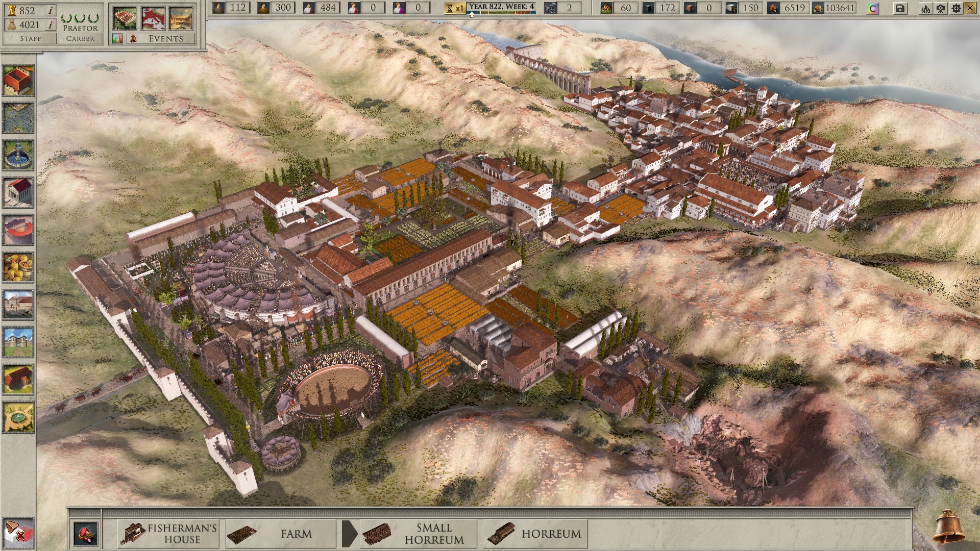980x551 pixels.
Task: Select Fisherman's House to build
Action: [169, 534]
